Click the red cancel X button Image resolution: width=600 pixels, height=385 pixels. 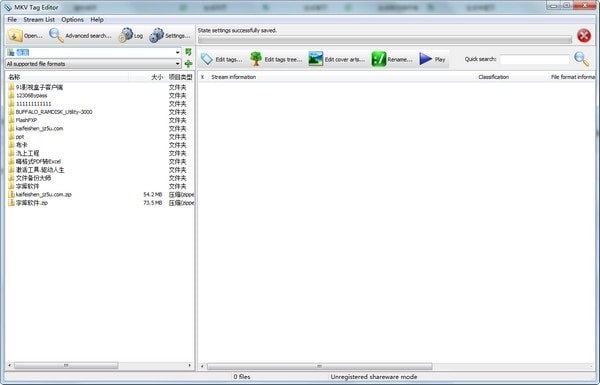pyautogui.click(x=584, y=36)
